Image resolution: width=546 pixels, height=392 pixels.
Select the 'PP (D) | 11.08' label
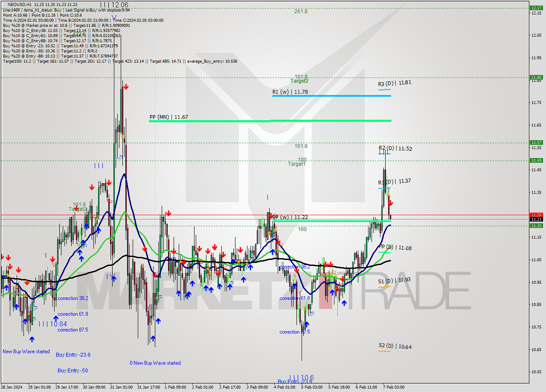395,248
